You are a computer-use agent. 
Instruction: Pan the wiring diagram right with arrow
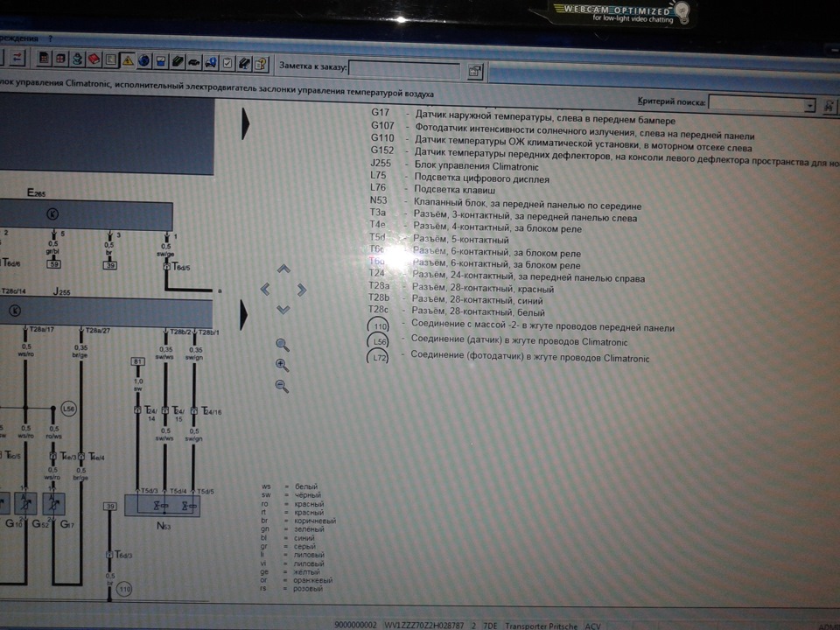click(x=302, y=290)
